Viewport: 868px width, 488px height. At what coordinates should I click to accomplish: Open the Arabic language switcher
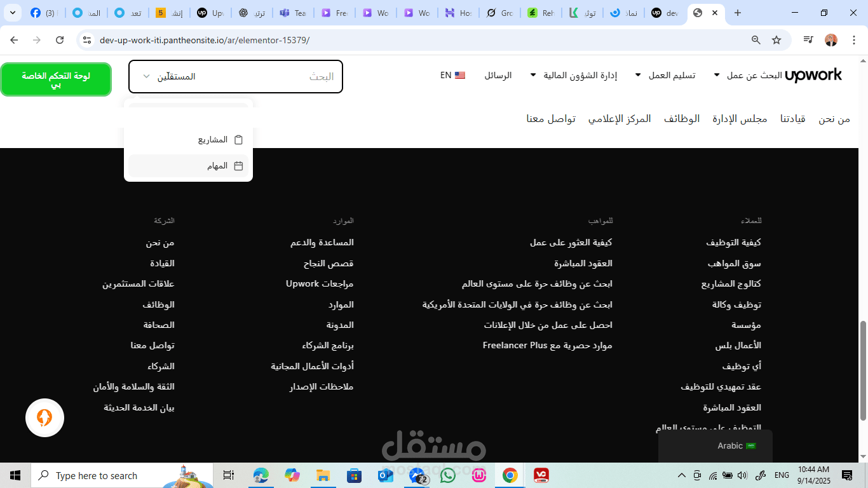pyautogui.click(x=715, y=446)
